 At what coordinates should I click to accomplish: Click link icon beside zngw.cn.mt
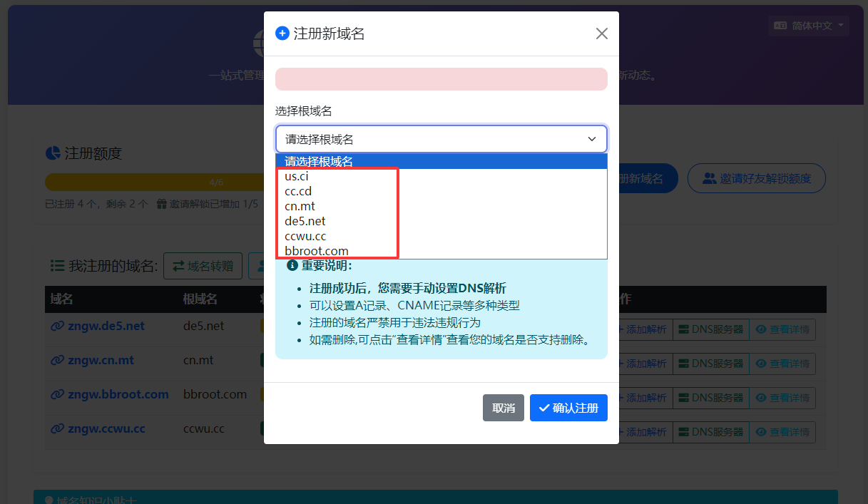click(x=57, y=361)
